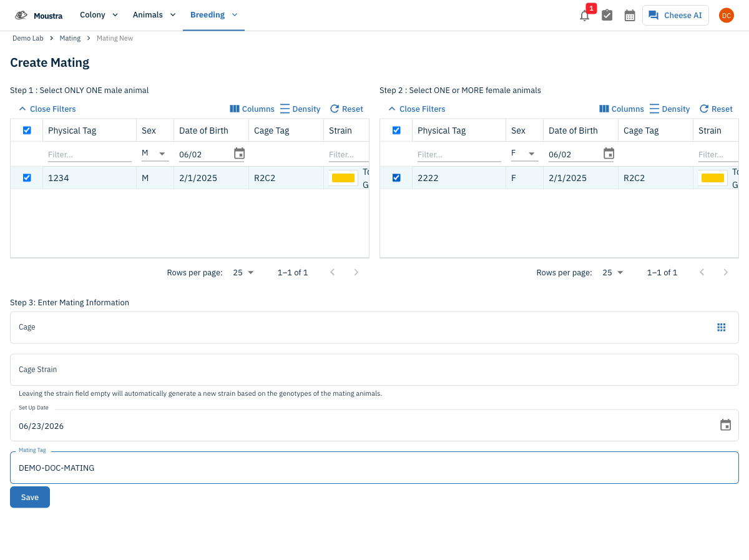
Task: Click the physical tag 1234 cell
Action: [x=59, y=178]
